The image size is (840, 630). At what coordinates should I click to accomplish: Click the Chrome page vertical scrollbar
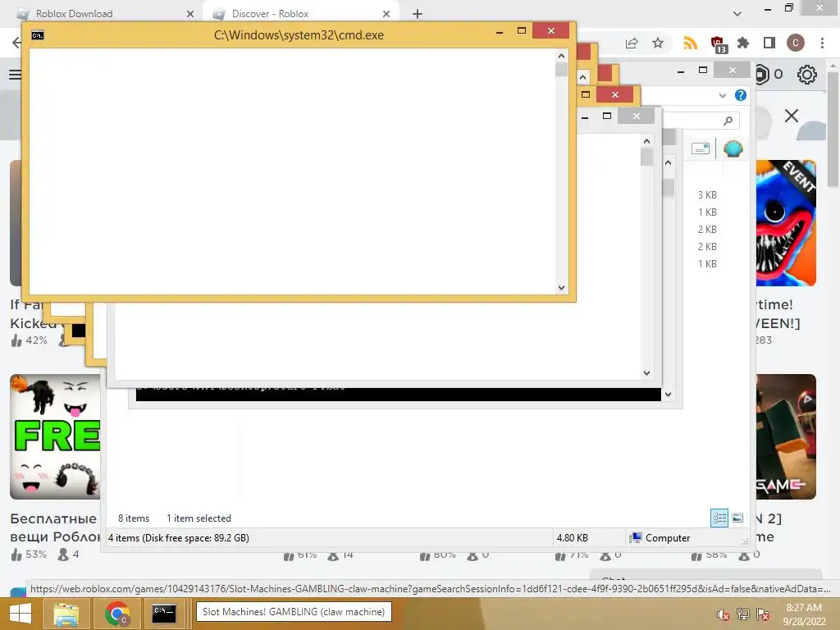click(x=833, y=129)
